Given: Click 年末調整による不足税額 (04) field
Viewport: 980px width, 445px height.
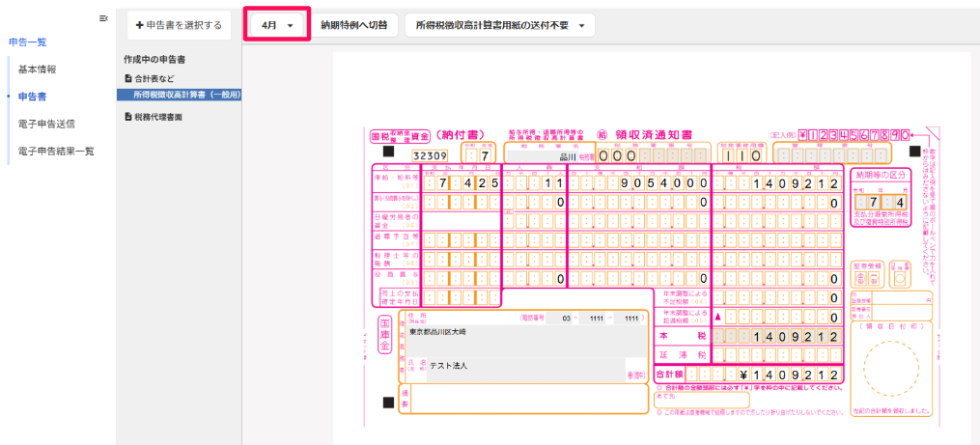Looking at the screenshot, I should pyautogui.click(x=778, y=298).
